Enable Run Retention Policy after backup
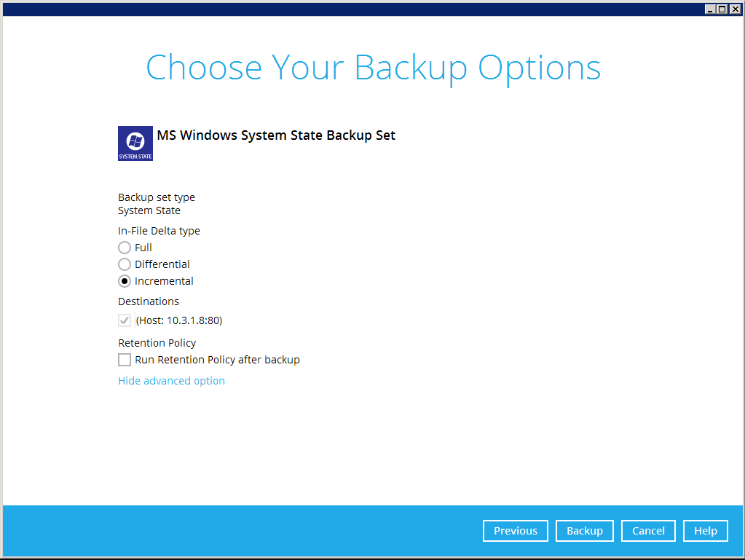The image size is (745, 560). [x=125, y=360]
